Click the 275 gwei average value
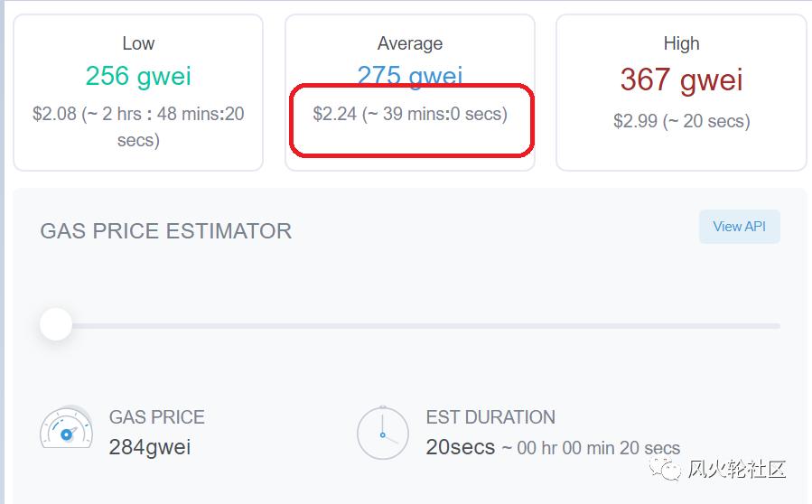The image size is (812, 504). pyautogui.click(x=410, y=75)
